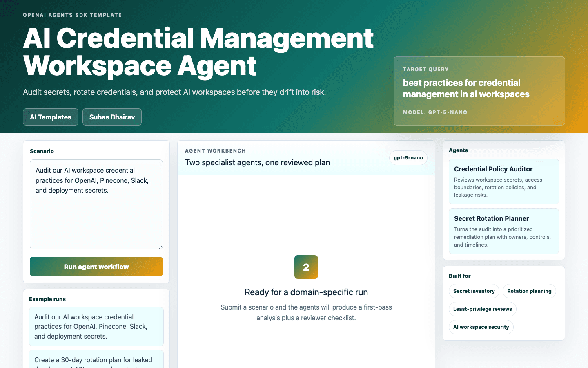Click 'Two specialist agents, one reviewed plan' heading
588x368 pixels.
(258, 162)
